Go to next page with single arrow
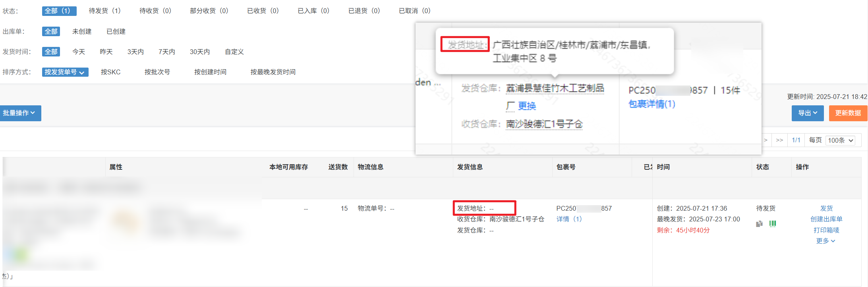This screenshot has height=287, width=868. [x=766, y=140]
